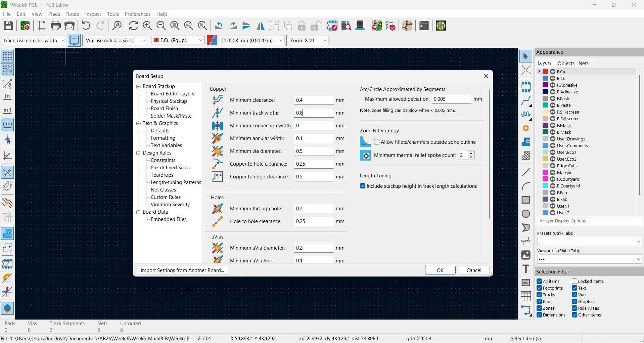Viewport: 644px width, 343px height.
Task: Zoom in on the board
Action: tap(147, 26)
